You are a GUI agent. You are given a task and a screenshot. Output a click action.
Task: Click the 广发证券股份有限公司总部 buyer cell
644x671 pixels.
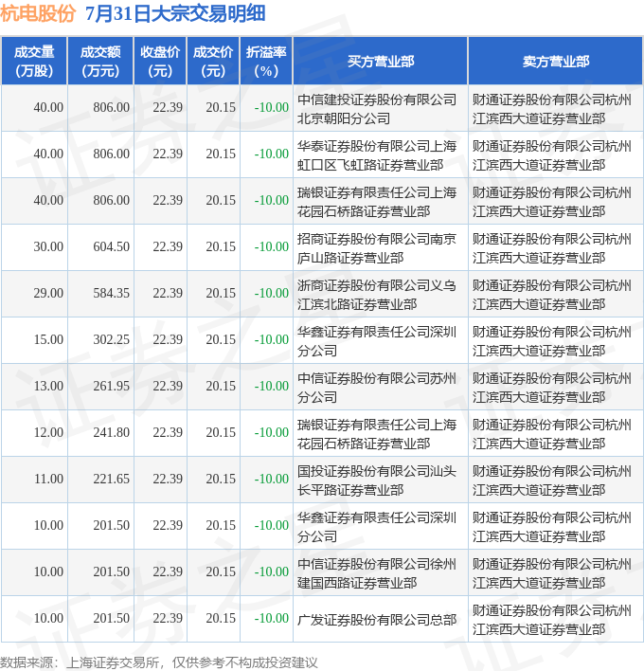(380, 619)
